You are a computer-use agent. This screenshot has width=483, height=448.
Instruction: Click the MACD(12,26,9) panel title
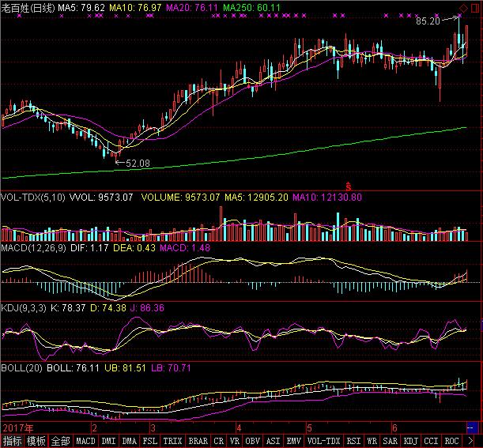coord(33,248)
